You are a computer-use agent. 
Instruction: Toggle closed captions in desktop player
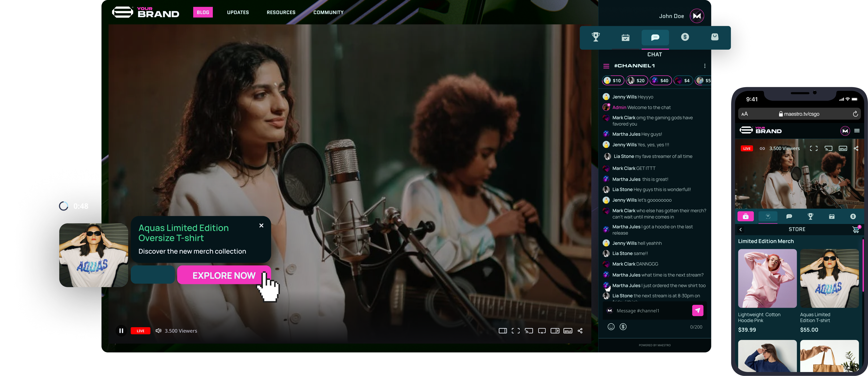[x=568, y=331]
